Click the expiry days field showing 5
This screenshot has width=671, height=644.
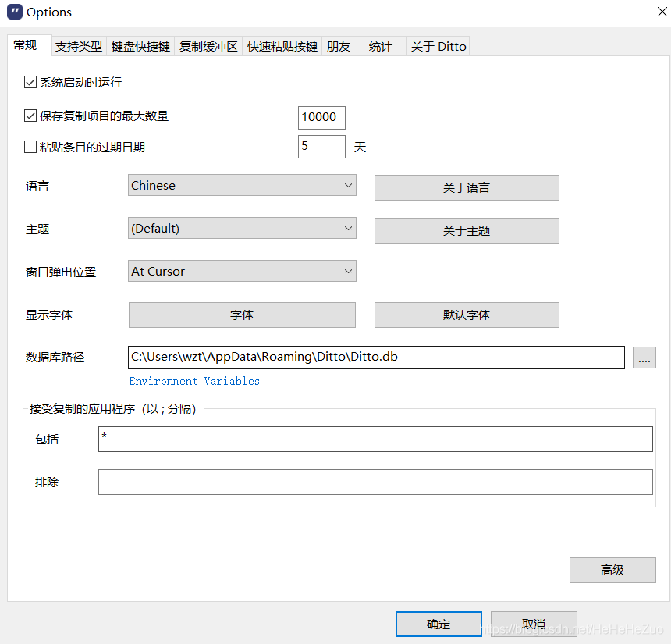click(x=321, y=147)
